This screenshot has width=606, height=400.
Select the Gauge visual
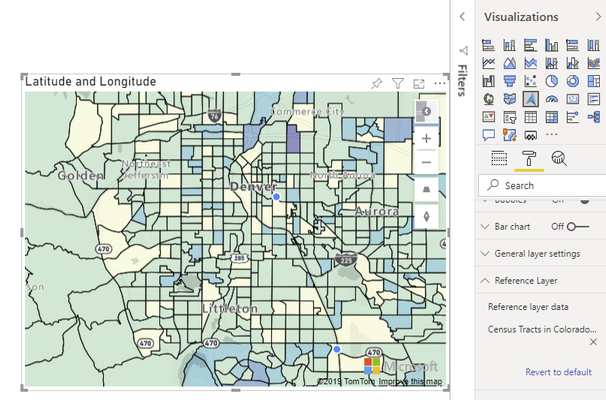(x=552, y=99)
